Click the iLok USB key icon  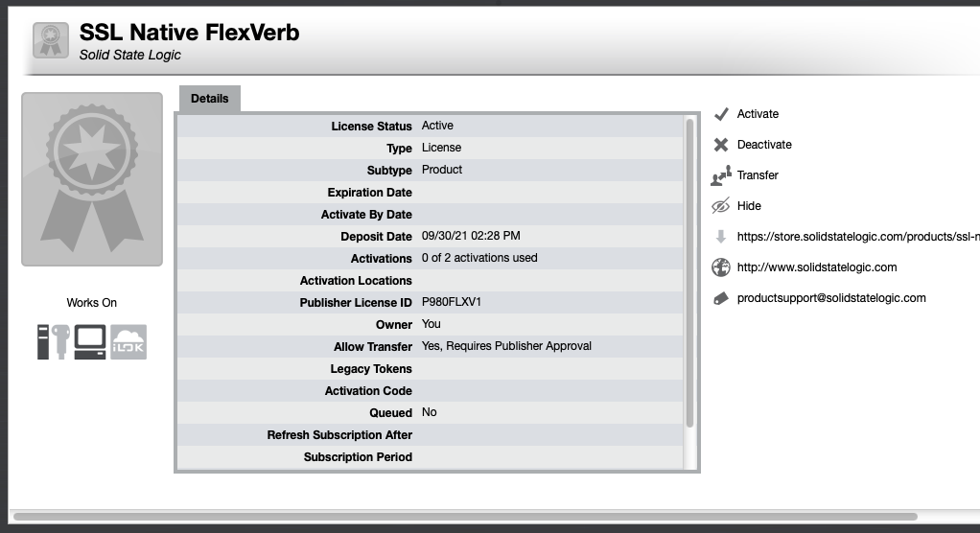point(60,342)
